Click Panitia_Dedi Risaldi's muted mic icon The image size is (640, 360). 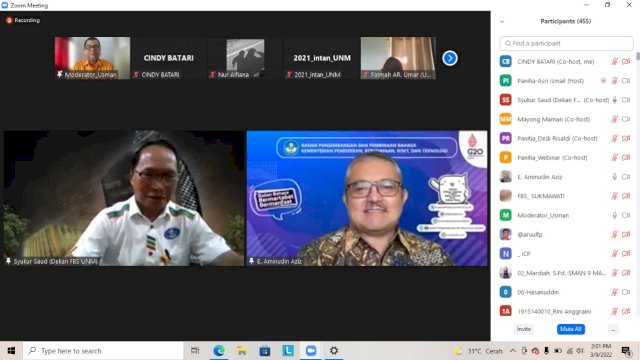click(x=614, y=138)
